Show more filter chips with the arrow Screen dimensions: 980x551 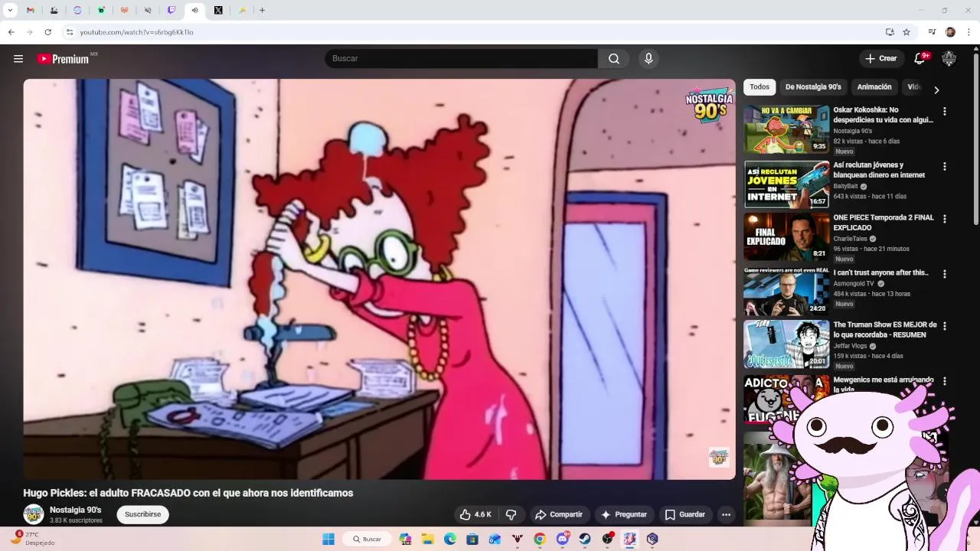coord(936,90)
